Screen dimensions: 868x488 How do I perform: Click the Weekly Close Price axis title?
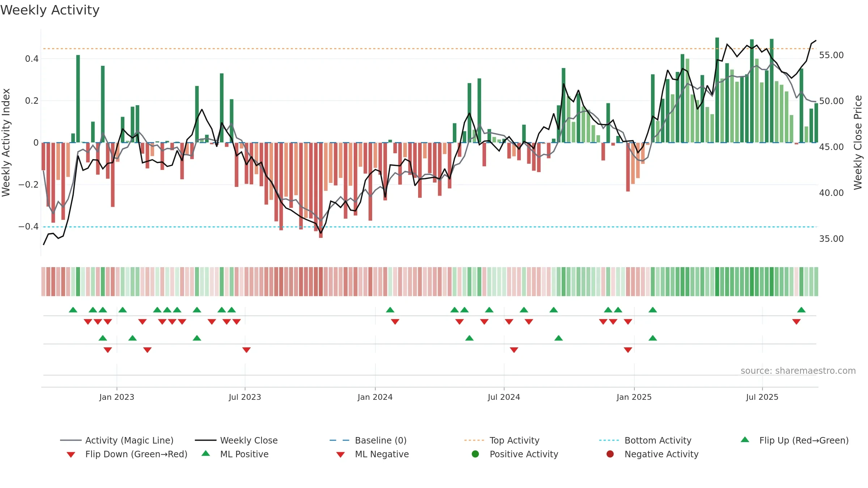[x=858, y=142]
